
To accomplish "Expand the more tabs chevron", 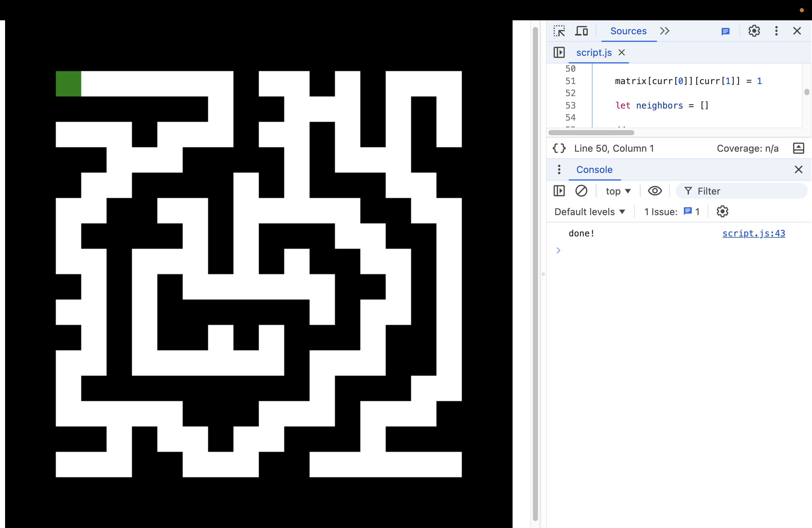I will tap(664, 31).
